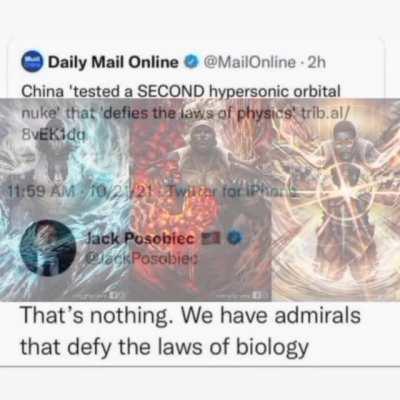Click the Daily Mail Online profile avatar
Screen dimensions: 400x400
33,62
